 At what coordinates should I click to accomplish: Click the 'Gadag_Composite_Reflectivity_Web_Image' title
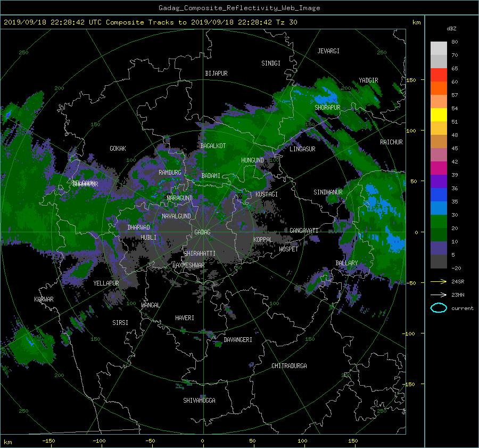[239, 8]
